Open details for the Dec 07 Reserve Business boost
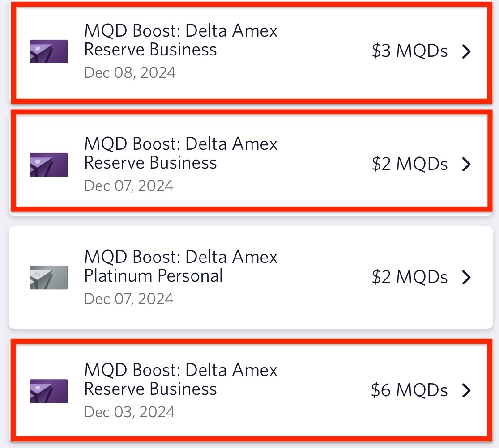Viewport: 499px width, 448px height. click(x=467, y=165)
